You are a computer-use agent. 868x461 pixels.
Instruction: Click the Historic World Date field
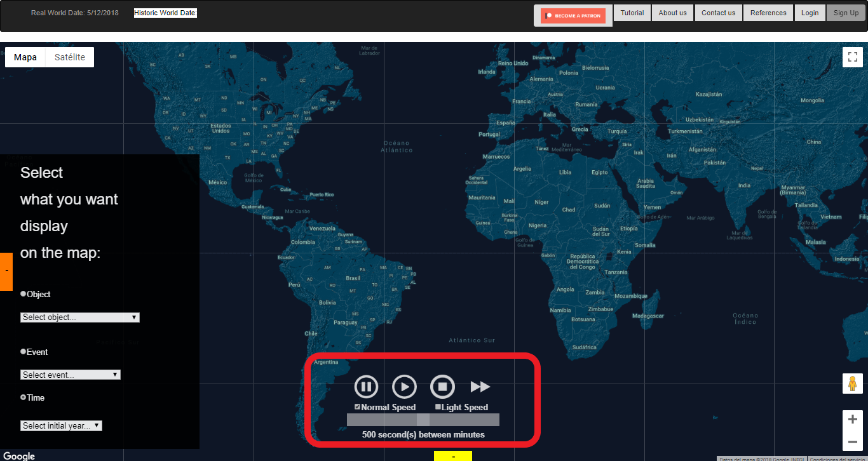pos(165,13)
